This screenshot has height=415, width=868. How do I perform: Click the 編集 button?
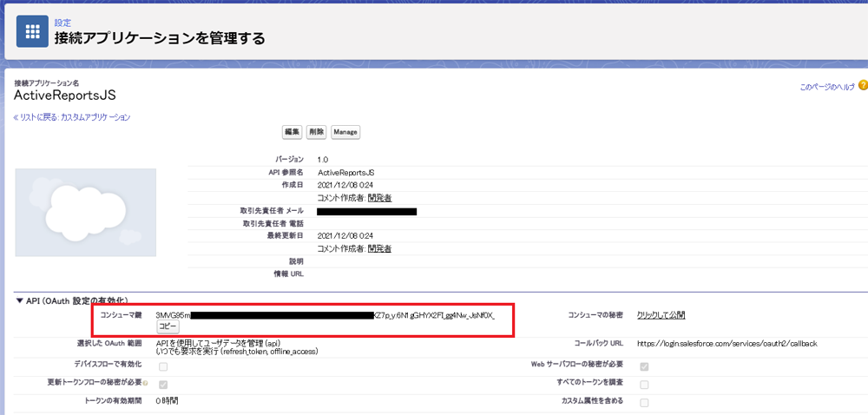tap(292, 132)
